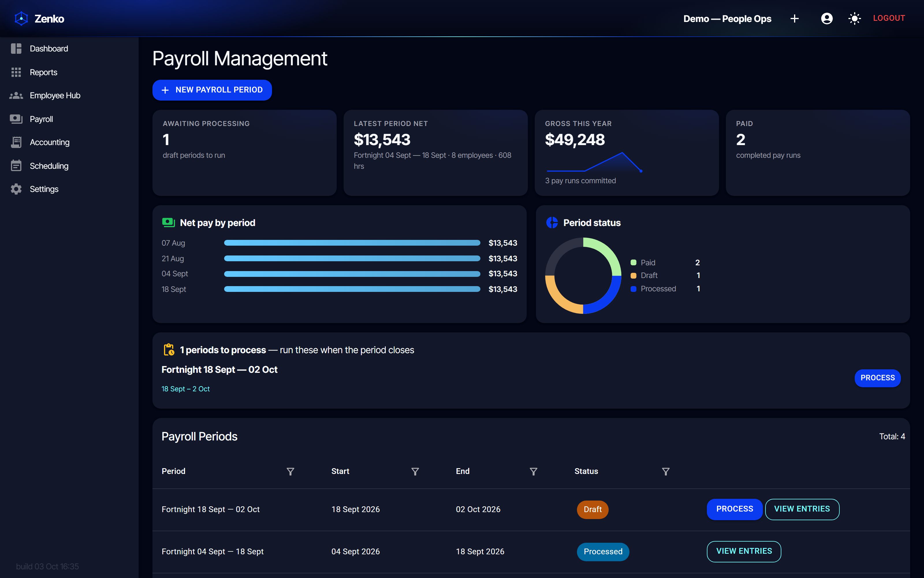Click the Period status pie icon

552,223
